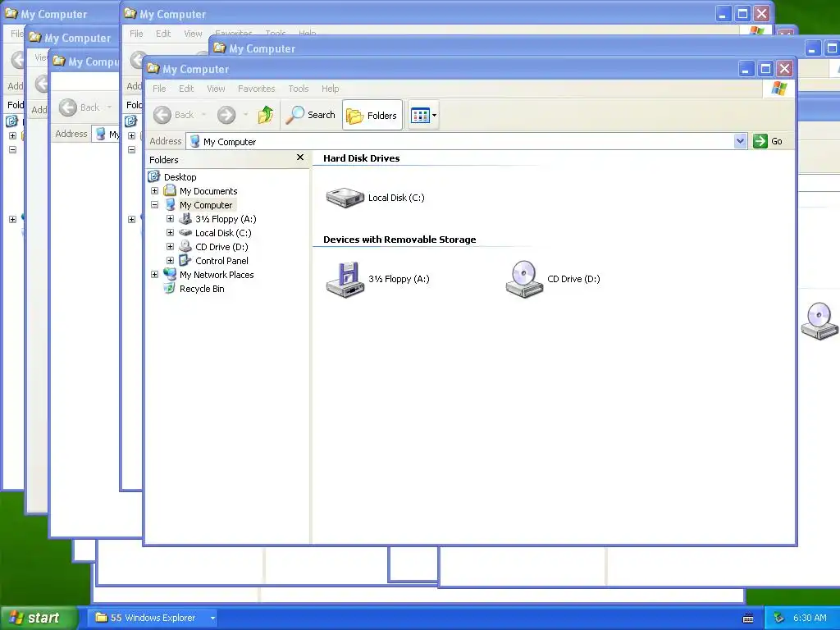The image size is (840, 630).
Task: Select Desktop in the folder tree
Action: point(180,177)
